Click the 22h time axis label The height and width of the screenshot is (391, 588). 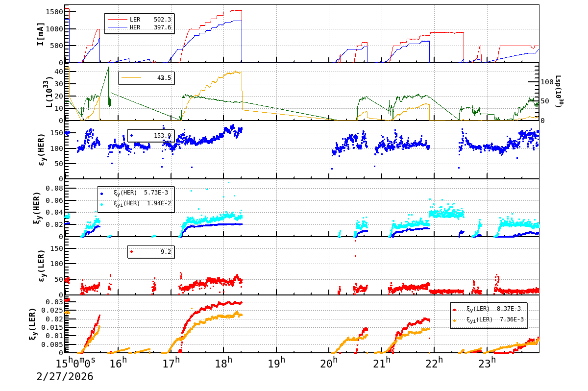pos(434,363)
